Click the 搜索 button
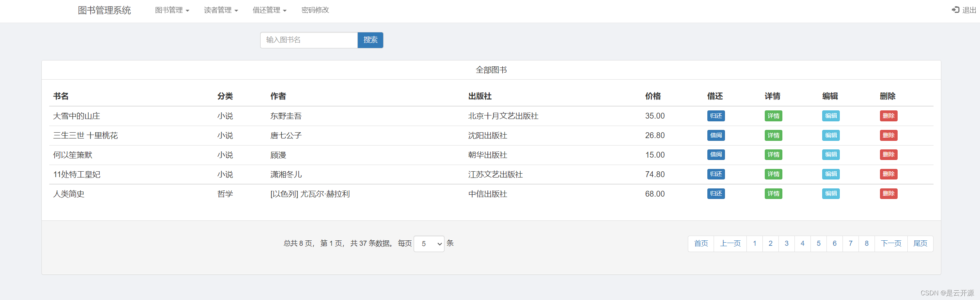Viewport: 980px width, 300px height. [x=370, y=40]
